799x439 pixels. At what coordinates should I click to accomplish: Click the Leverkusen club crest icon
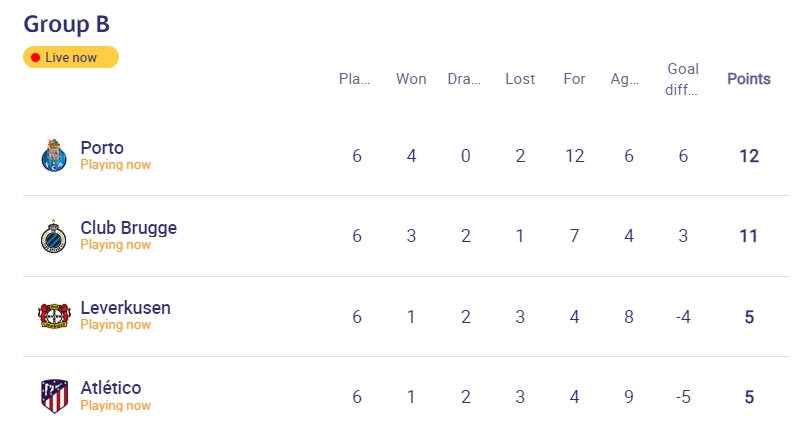click(x=54, y=316)
